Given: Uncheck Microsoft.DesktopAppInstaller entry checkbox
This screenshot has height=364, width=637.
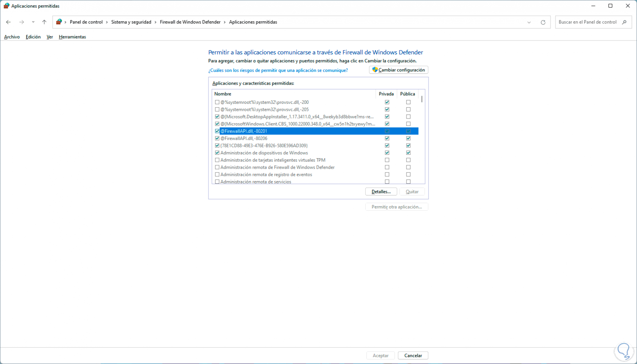Looking at the screenshot, I should pyautogui.click(x=217, y=117).
